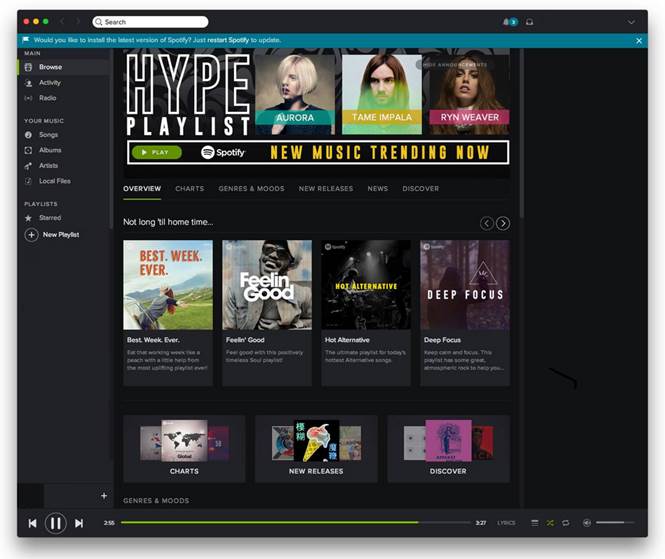Switch to the Overview tab
665x559 pixels.
[x=142, y=189]
